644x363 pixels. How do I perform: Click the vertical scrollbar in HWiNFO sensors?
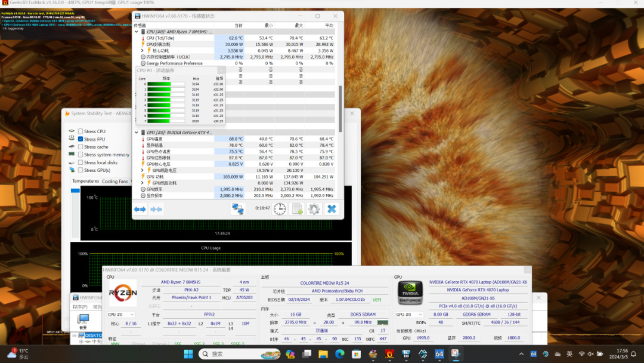pos(340,109)
